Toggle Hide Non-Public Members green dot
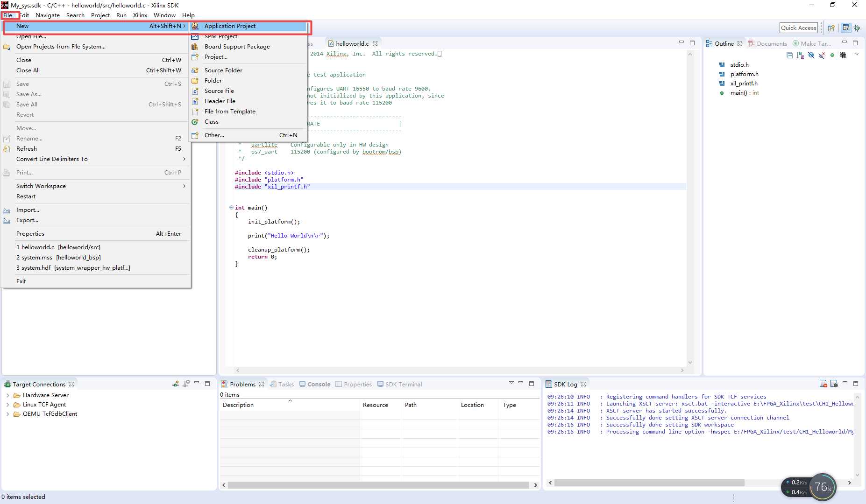 [832, 55]
